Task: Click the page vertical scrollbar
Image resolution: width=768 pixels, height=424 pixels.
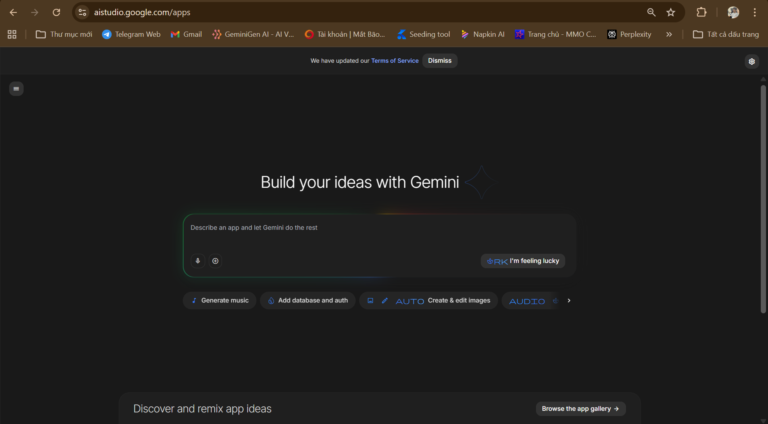Action: 763,199
